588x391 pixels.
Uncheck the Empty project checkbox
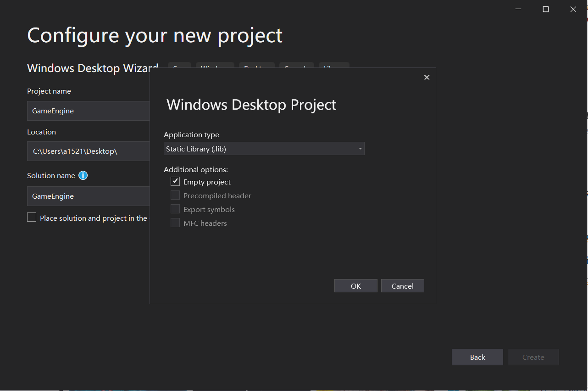point(175,182)
